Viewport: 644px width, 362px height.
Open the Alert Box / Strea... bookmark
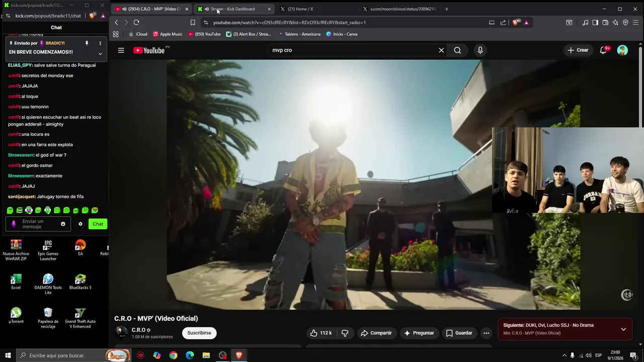249,34
